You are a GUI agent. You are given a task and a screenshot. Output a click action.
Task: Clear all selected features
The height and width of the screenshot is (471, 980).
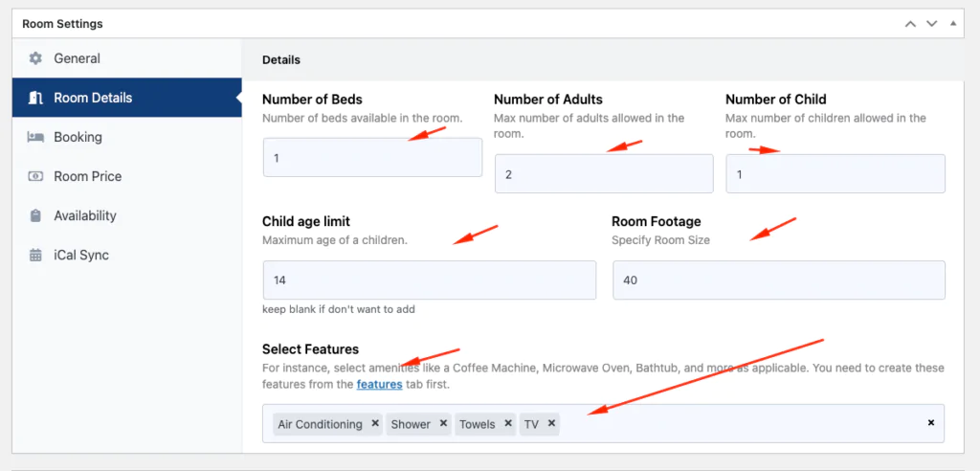tap(930, 423)
